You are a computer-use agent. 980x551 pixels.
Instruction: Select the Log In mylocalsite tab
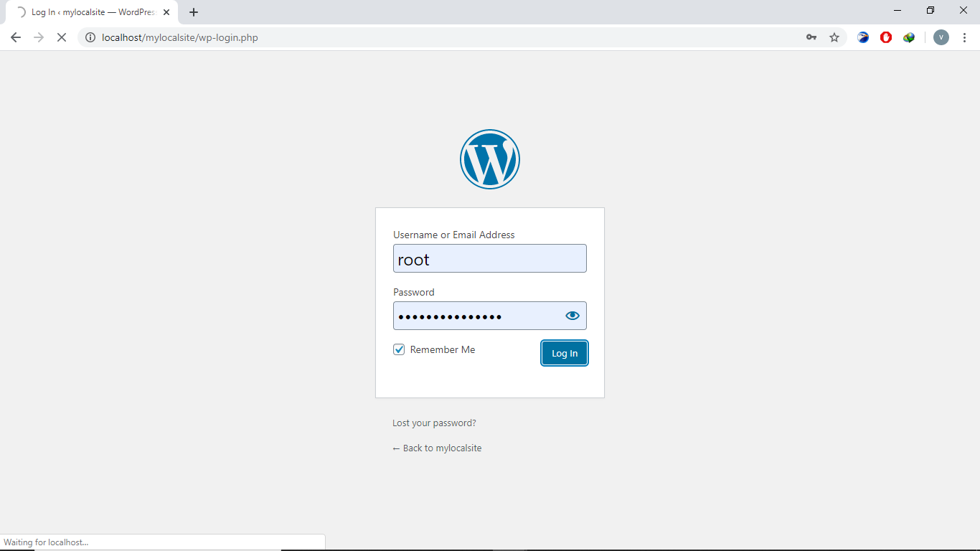pos(92,12)
